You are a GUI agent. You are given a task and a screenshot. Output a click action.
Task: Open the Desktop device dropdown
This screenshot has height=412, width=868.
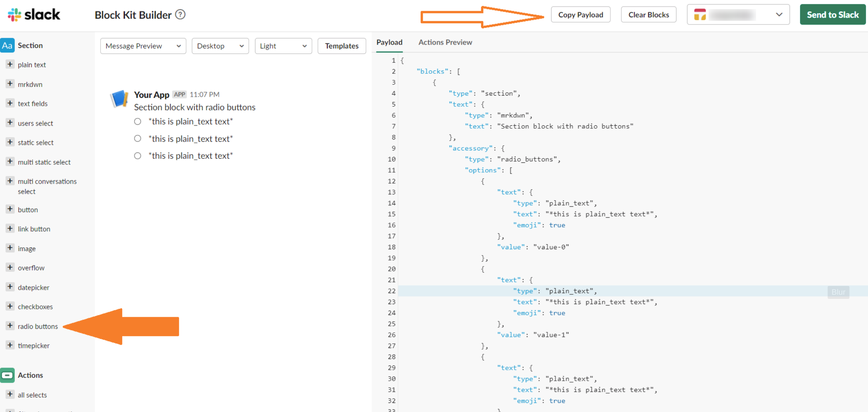[220, 46]
